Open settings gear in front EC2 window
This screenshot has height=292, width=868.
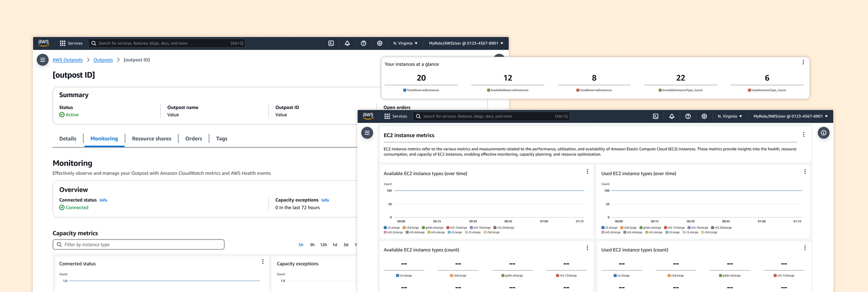pyautogui.click(x=704, y=116)
